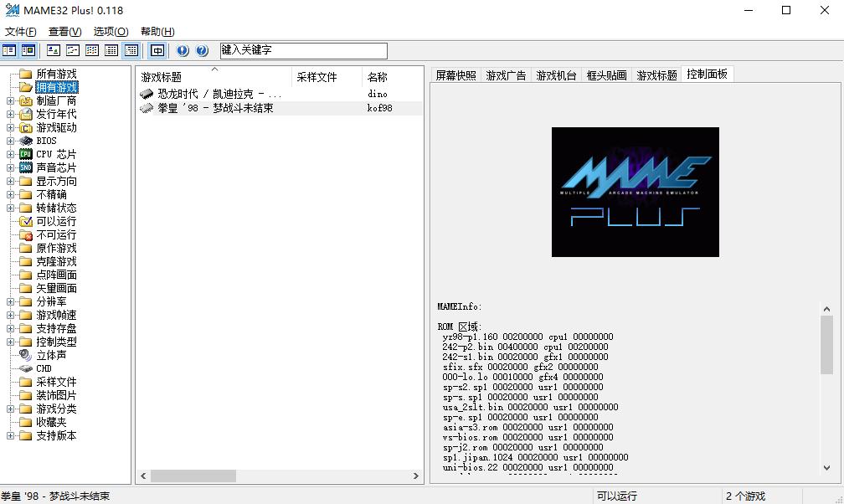Expand the 显示方向 tree node
This screenshot has height=504, width=844.
pos(10,182)
